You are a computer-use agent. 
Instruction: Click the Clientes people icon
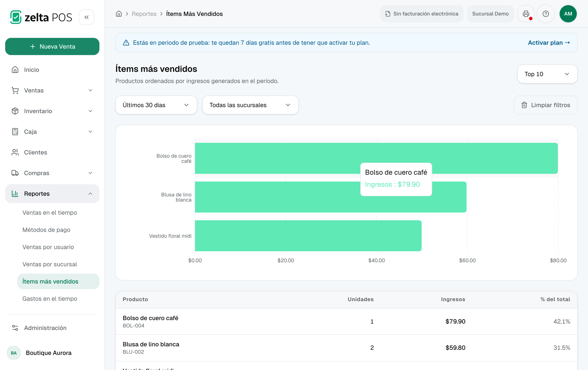pos(15,152)
